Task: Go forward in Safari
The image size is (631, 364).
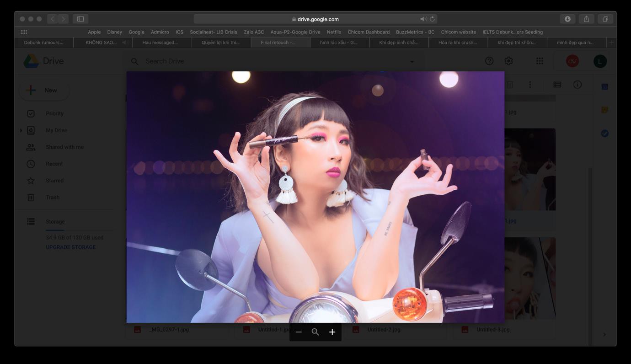Action: (x=63, y=19)
